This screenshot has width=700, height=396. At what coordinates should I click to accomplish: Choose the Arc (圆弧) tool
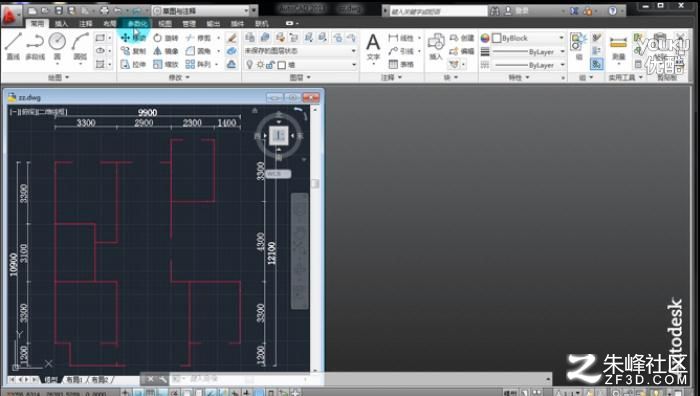pyautogui.click(x=80, y=46)
